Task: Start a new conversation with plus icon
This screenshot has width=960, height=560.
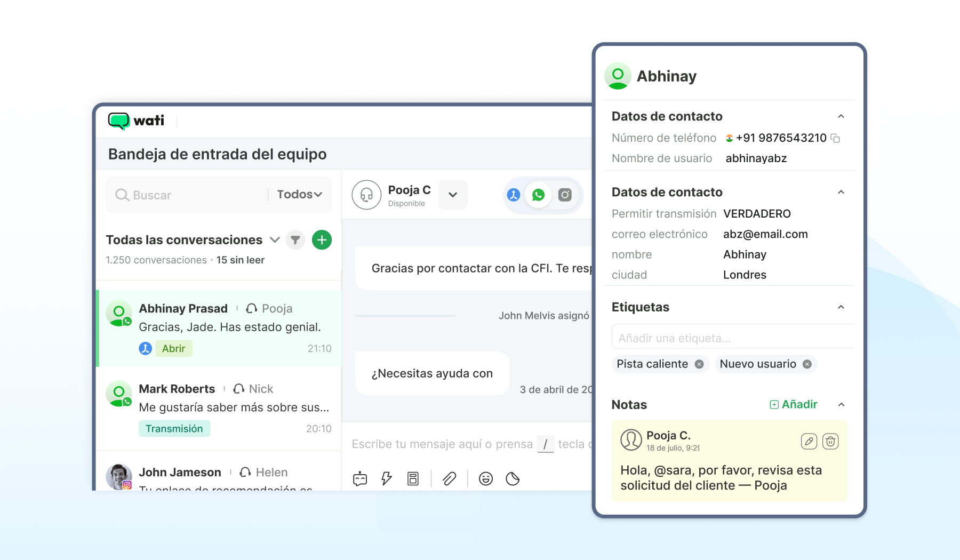Action: click(322, 240)
